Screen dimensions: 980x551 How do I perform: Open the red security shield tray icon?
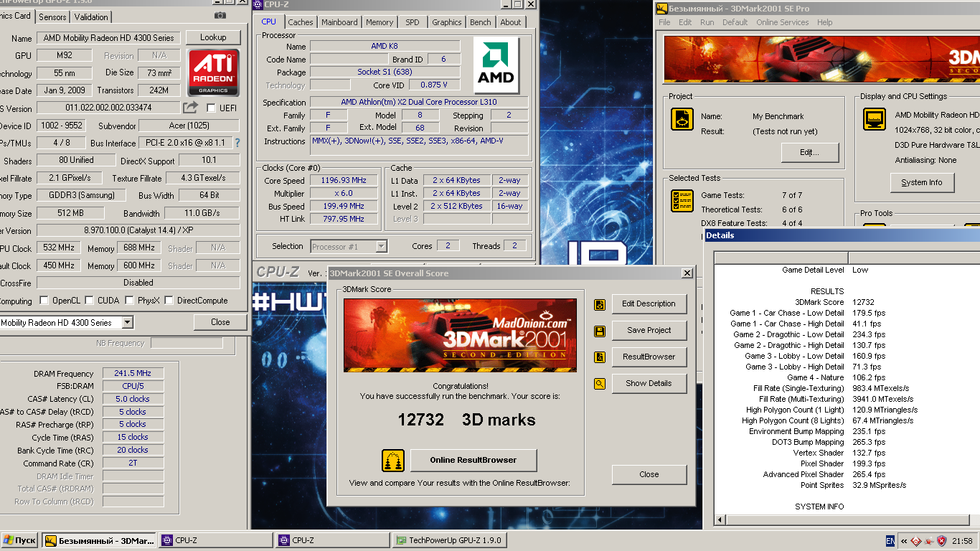(x=942, y=541)
